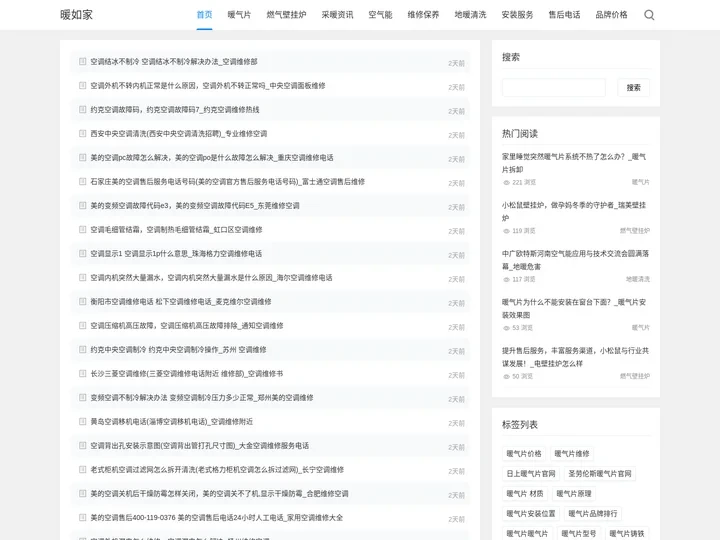The image size is (720, 540).
Task: Open article 美的空调售后400-119-0376
Action: pos(216,518)
